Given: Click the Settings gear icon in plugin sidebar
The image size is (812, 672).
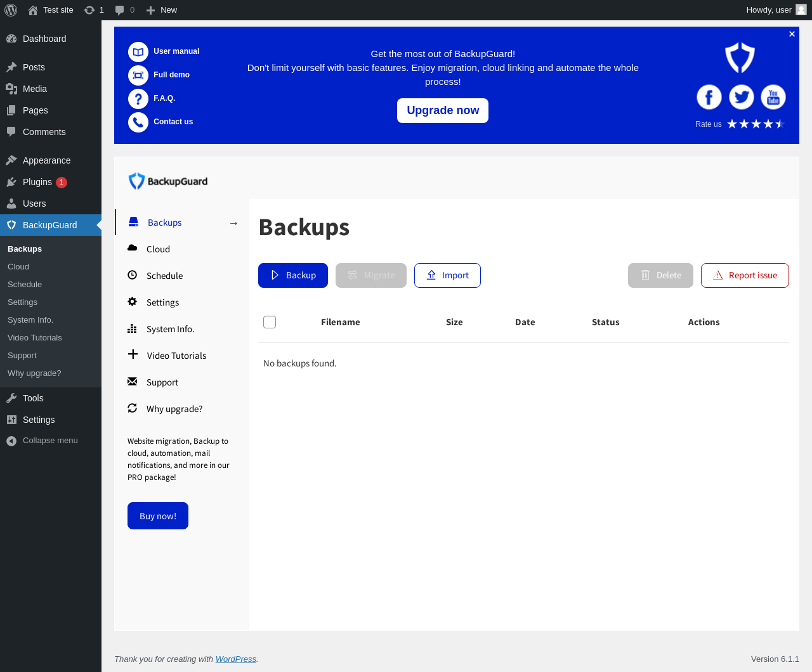Looking at the screenshot, I should pos(133,302).
